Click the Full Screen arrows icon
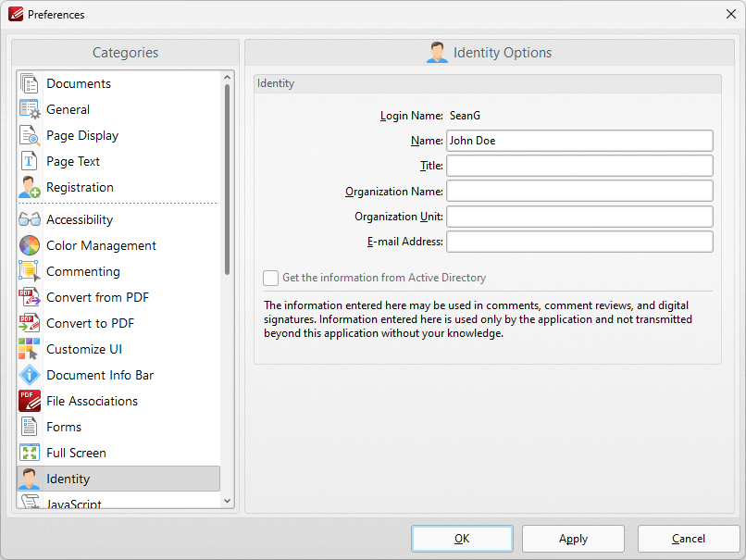Image resolution: width=746 pixels, height=560 pixels. coord(29,453)
